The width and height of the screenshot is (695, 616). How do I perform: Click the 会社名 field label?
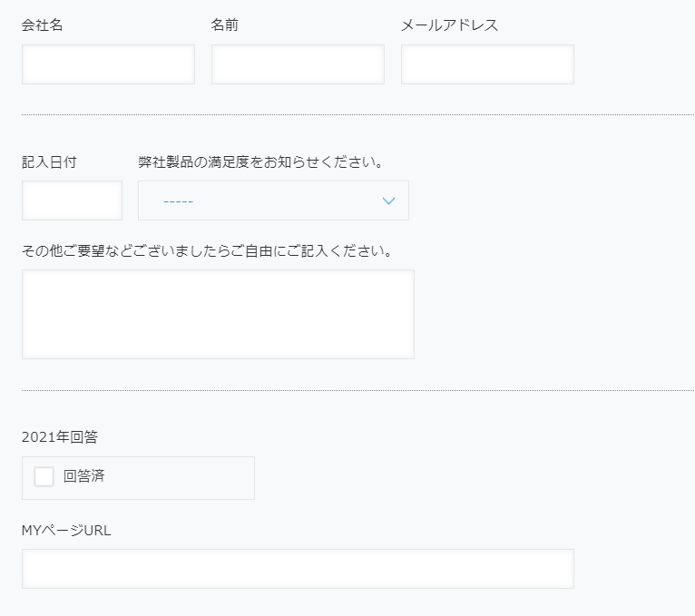tap(43, 25)
